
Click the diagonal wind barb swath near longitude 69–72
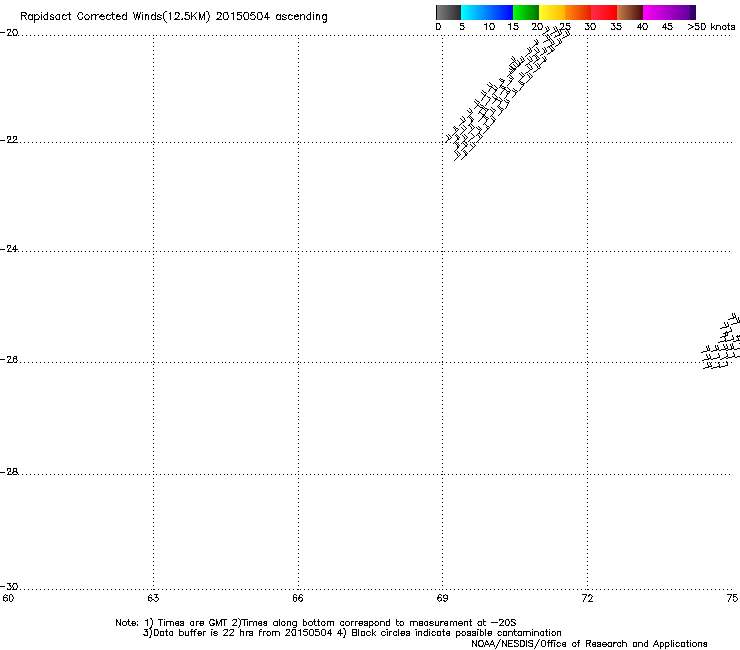tap(508, 93)
